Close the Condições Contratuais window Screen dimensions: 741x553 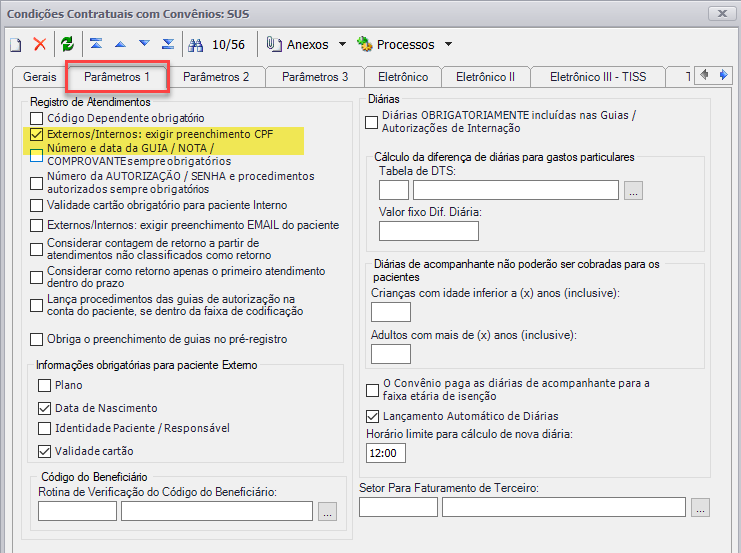tap(722, 13)
